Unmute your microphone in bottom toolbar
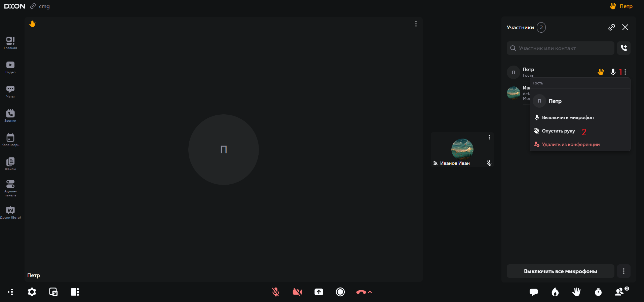Screen dimensions: 644x302 click(276, 292)
